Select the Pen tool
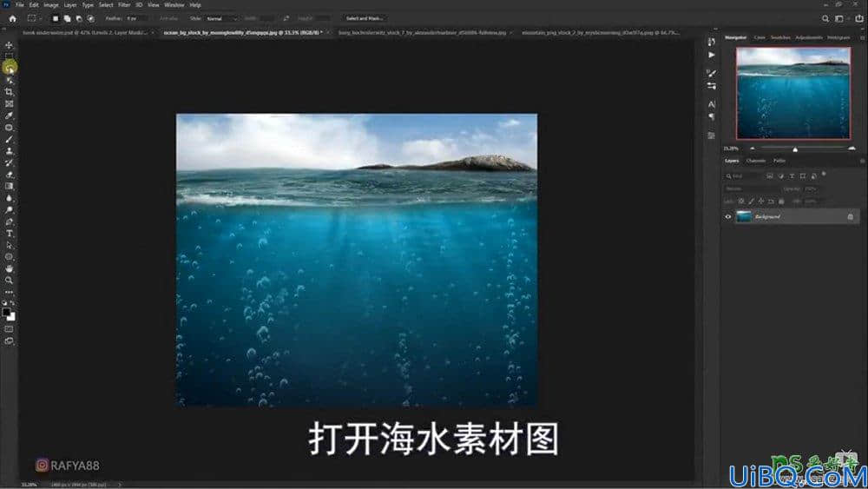Viewport: 868px width, 489px height. 9,221
